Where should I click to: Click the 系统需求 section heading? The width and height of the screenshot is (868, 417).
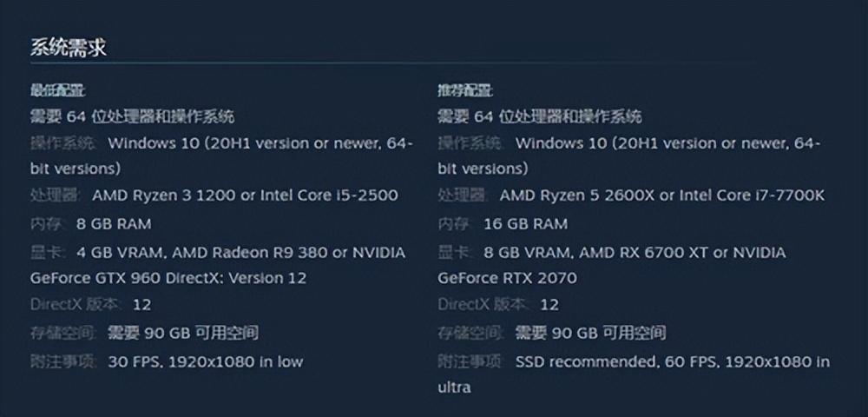[x=68, y=48]
